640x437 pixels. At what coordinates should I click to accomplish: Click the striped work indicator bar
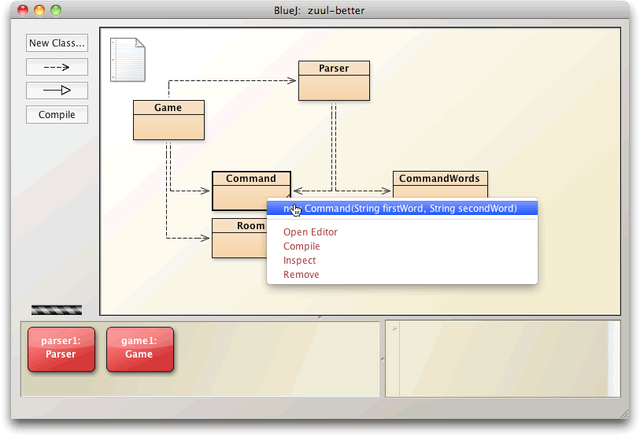pyautogui.click(x=57, y=310)
